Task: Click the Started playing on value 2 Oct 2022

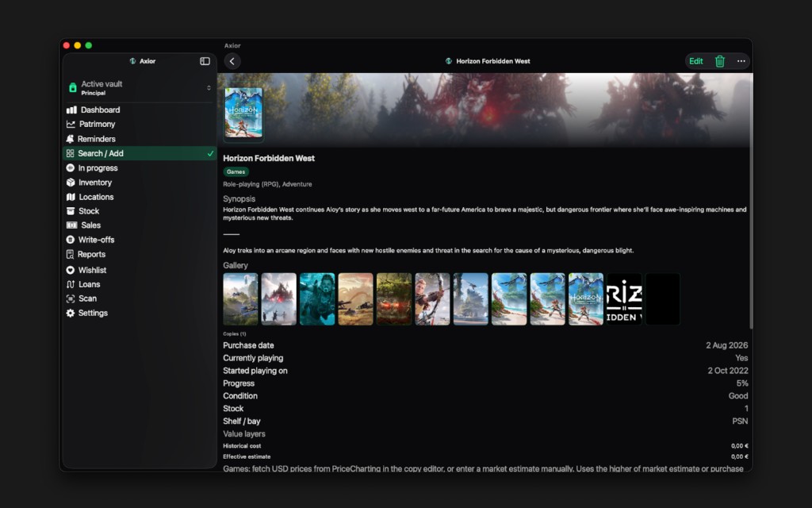Action: (728, 371)
